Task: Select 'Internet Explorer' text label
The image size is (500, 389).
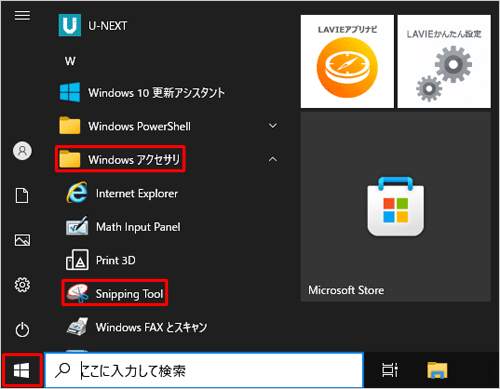Action: point(137,193)
